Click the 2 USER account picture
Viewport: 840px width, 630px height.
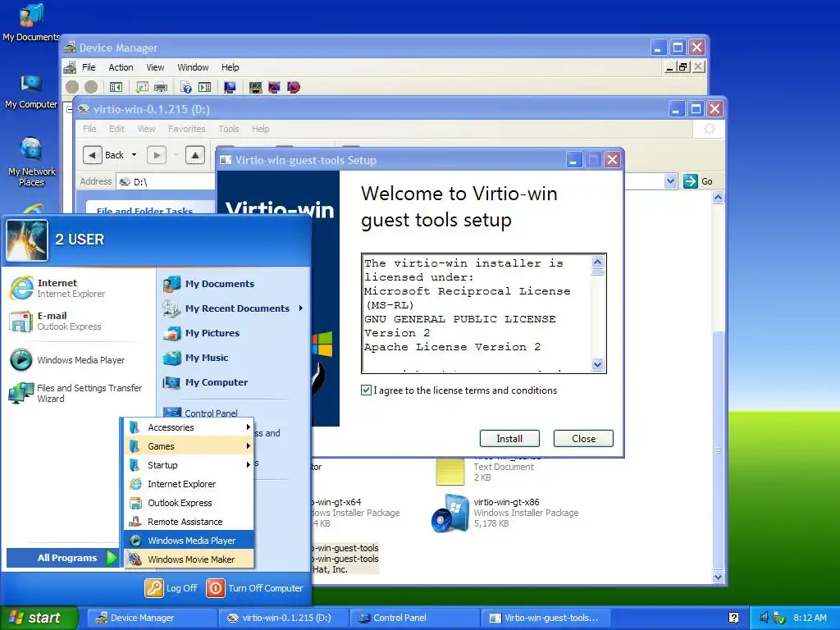tap(27, 240)
